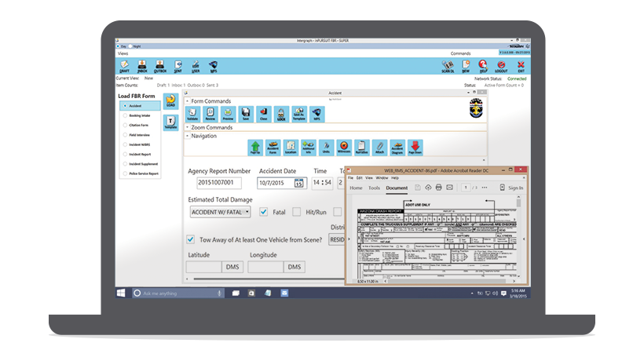The width and height of the screenshot is (644, 361).
Task: Open the Outbox view icon
Action: (x=159, y=66)
